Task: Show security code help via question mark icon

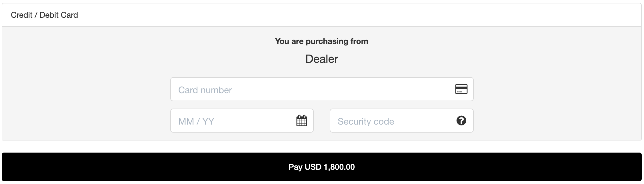Action: tap(461, 121)
